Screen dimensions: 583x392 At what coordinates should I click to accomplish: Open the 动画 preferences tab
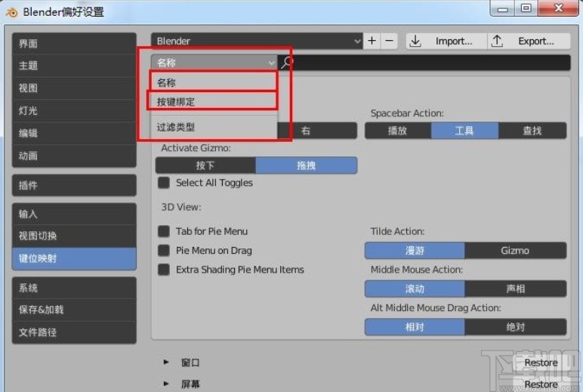point(74,156)
